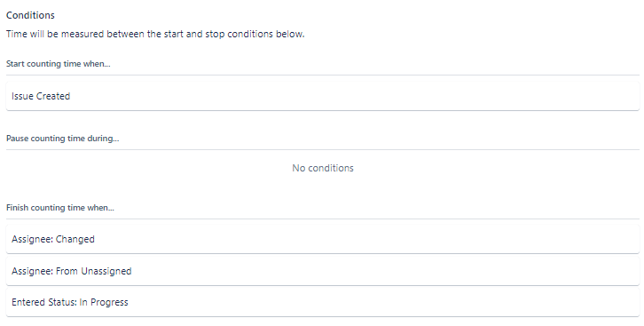Click the divider line under Finish counting label
The width and height of the screenshot is (644, 326).
pyautogui.click(x=322, y=219)
